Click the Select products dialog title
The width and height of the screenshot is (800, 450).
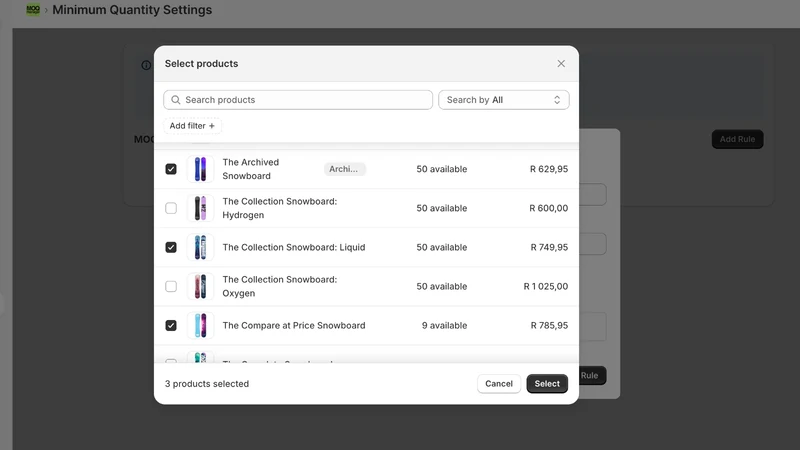202,64
